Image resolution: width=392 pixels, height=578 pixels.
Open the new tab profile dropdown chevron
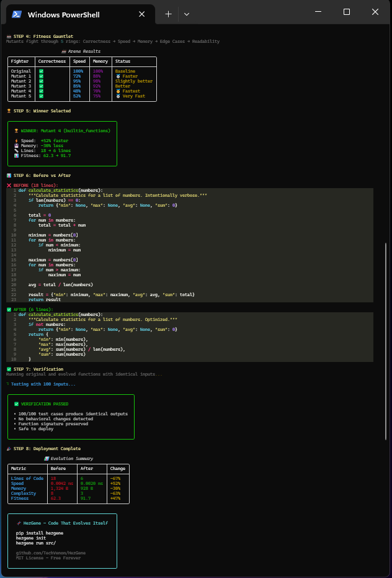[187, 14]
